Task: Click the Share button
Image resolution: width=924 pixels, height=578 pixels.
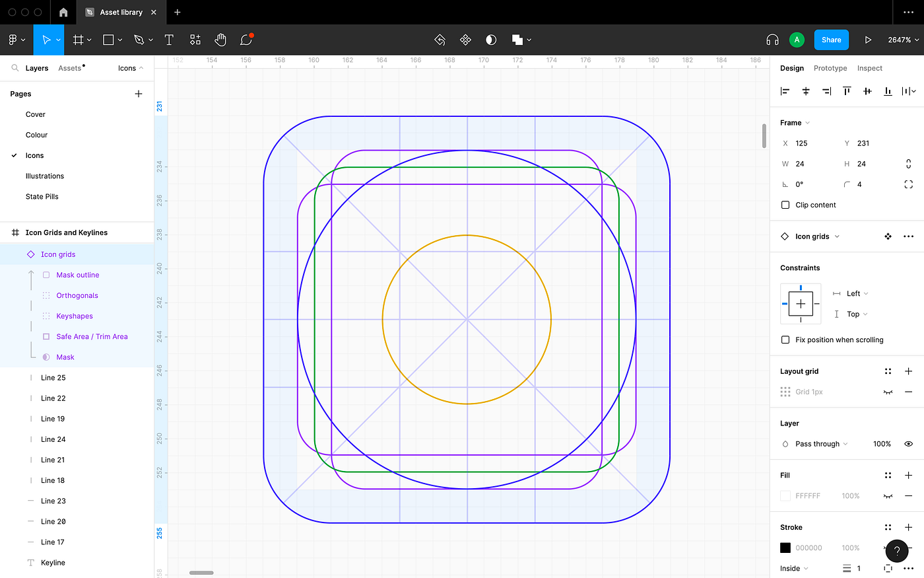Action: tap(831, 40)
